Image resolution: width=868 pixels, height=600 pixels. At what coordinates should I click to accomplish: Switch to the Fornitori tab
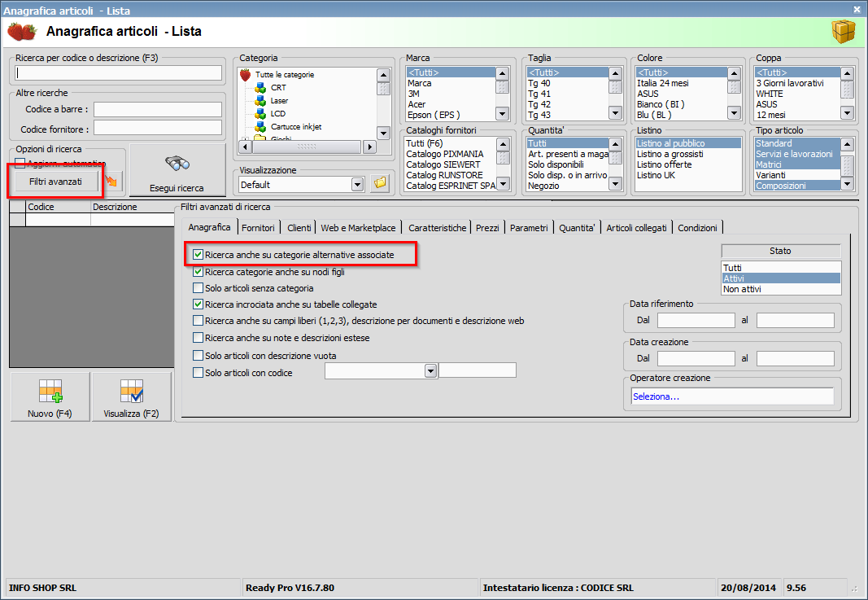click(258, 228)
